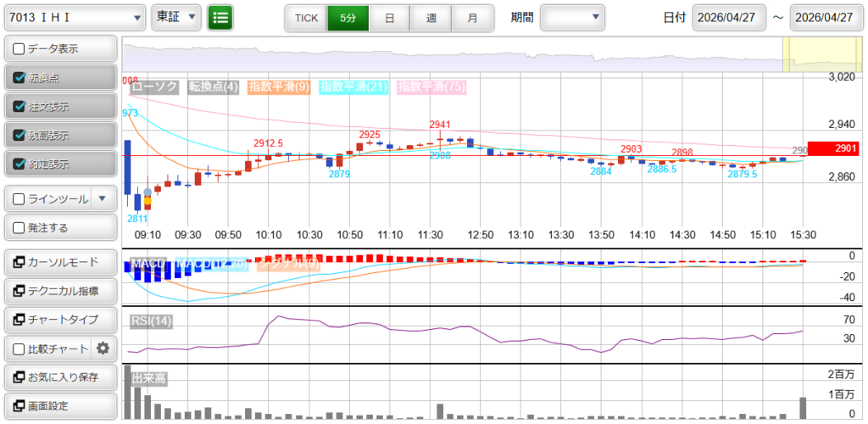Tick the 発注する checkbox

pyautogui.click(x=19, y=228)
